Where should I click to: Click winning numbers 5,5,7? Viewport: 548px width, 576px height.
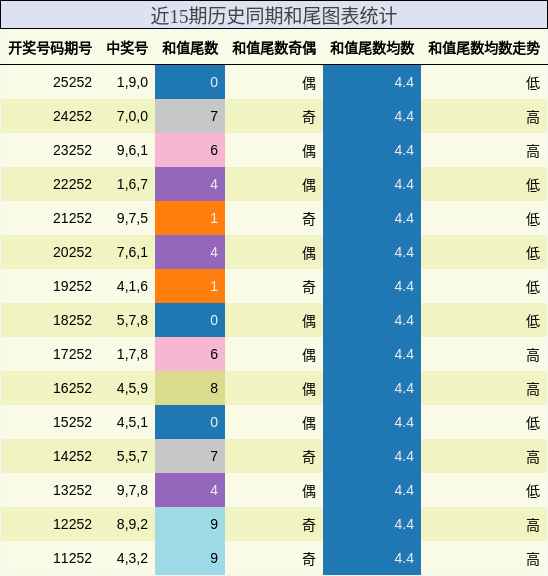(132, 456)
